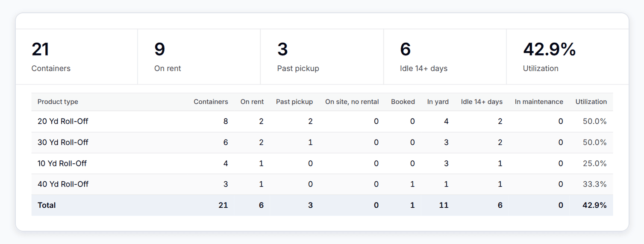Viewport: 644px width, 244px height.
Task: Click Containers value 6 for 30 Yd Roll-Off
Action: tap(226, 142)
